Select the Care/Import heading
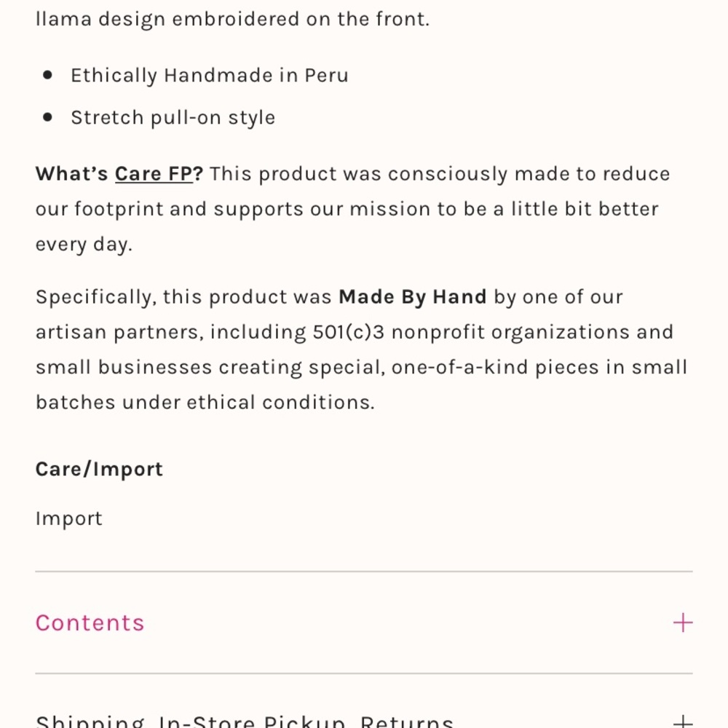 click(99, 469)
